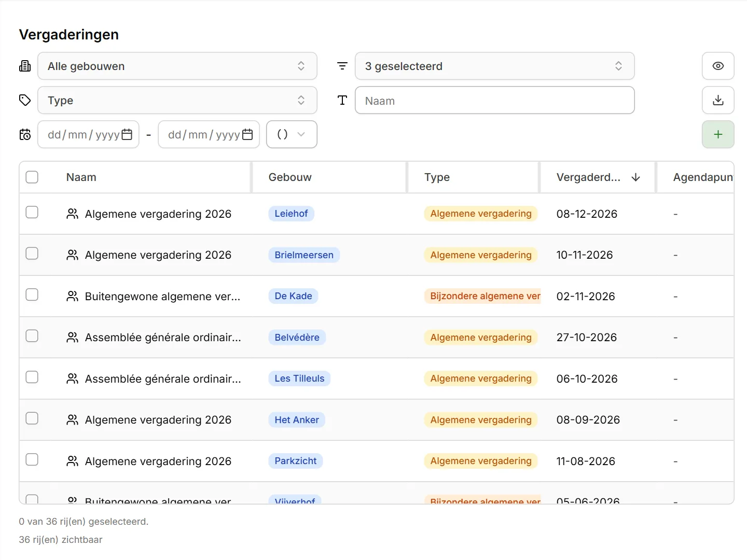Click the Leiehof building tag
The width and height of the screenshot is (747, 560).
click(x=292, y=214)
